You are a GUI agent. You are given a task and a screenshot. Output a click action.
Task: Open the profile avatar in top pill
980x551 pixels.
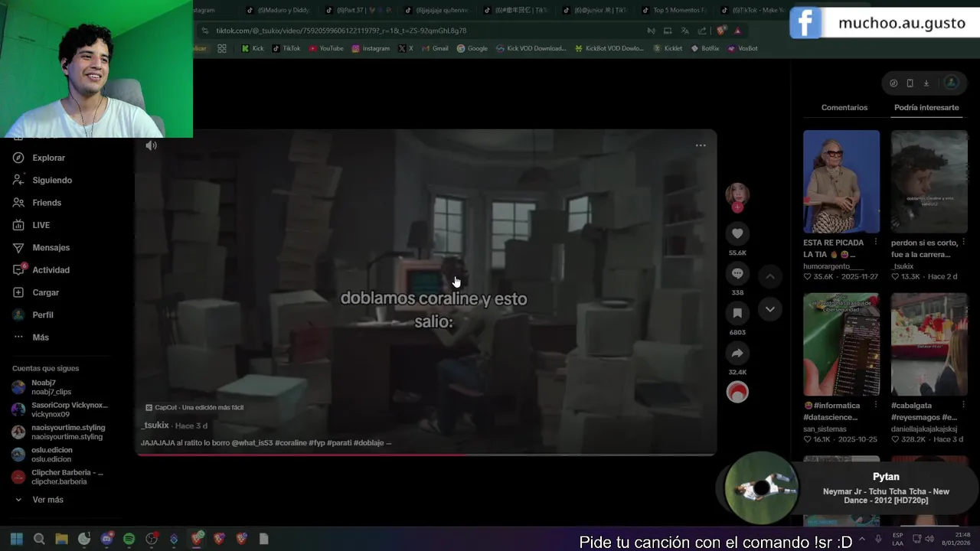pyautogui.click(x=951, y=83)
